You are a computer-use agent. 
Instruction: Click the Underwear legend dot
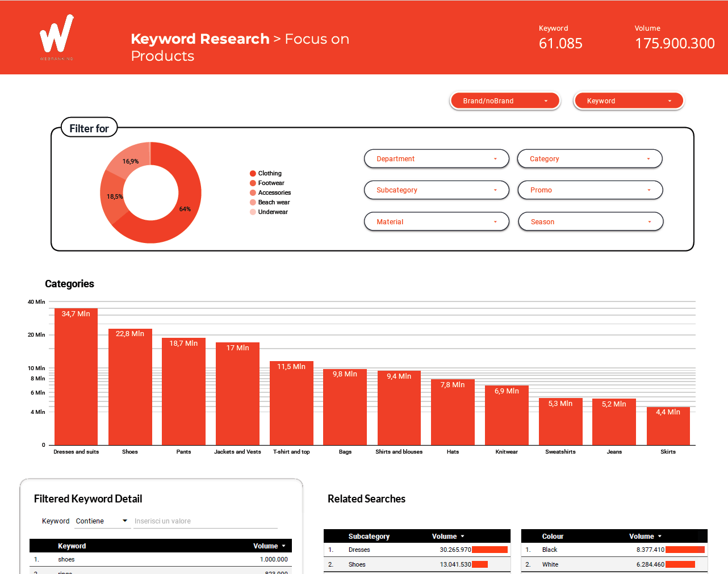click(252, 212)
